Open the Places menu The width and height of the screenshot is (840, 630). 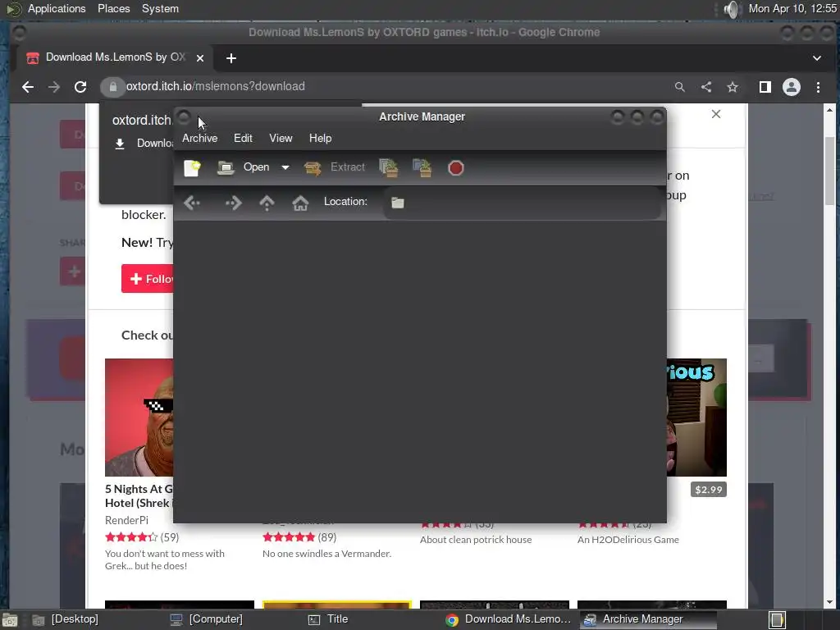[x=113, y=8]
